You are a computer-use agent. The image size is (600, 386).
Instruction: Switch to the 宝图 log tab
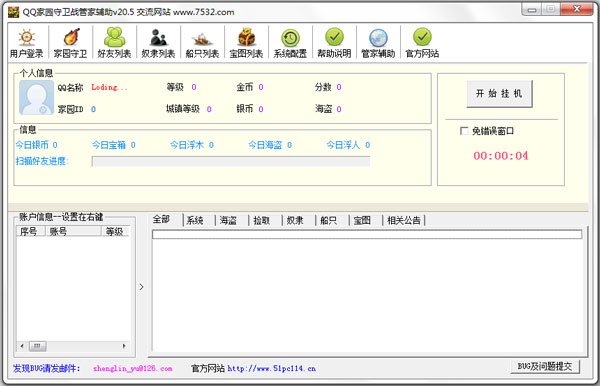pos(362,220)
